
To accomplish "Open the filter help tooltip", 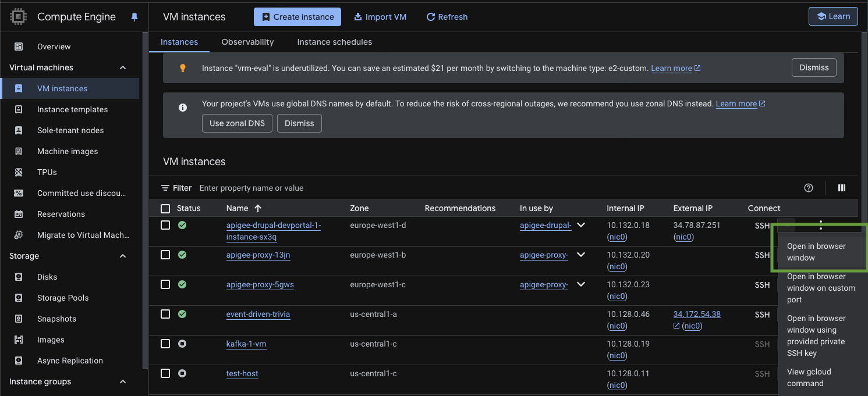I will click(x=808, y=188).
